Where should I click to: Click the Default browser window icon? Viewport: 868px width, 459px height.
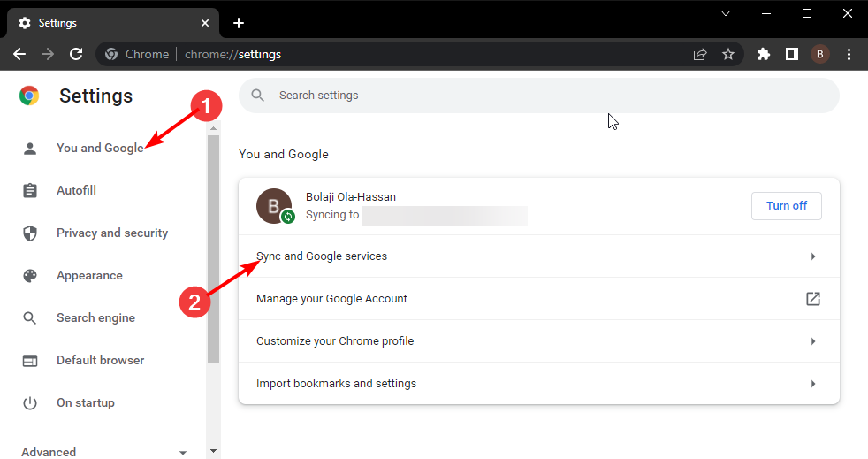[30, 361]
